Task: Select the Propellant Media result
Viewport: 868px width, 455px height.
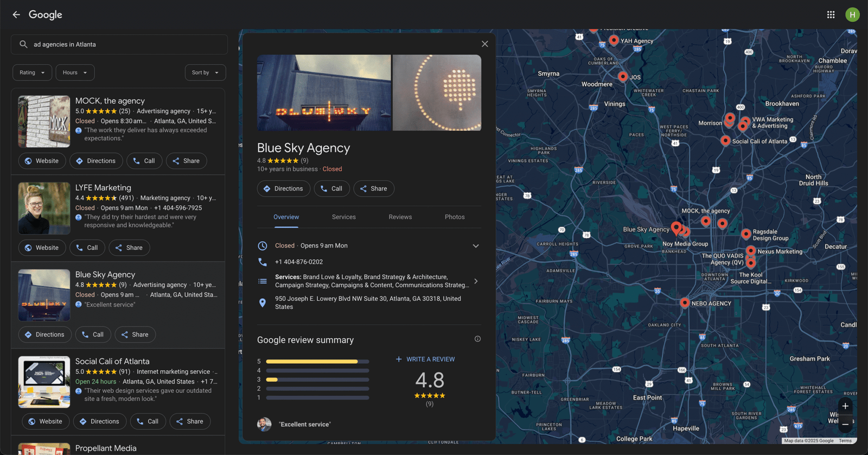Action: (x=106, y=448)
